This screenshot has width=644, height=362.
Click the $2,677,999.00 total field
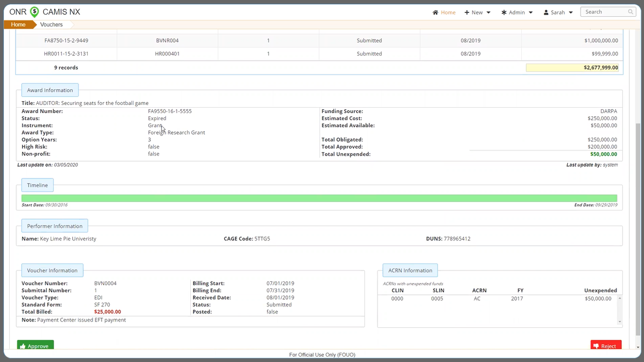click(572, 68)
